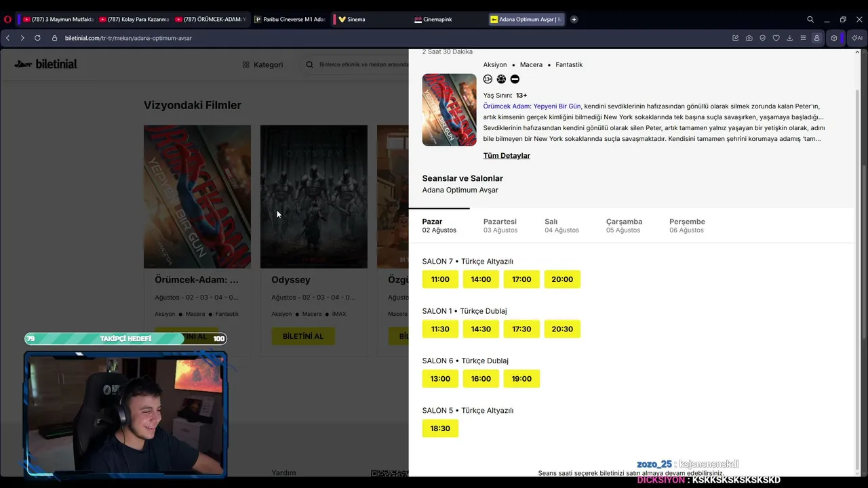Screen dimensions: 868x488
Task: Open the Opera main menu icon
Action: [x=7, y=20]
